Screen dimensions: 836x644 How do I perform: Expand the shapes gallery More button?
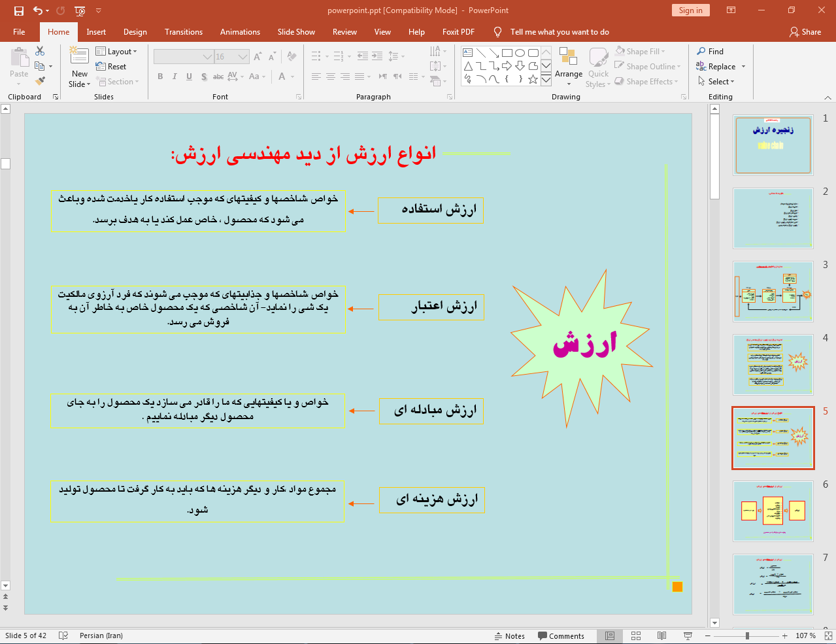point(546,80)
